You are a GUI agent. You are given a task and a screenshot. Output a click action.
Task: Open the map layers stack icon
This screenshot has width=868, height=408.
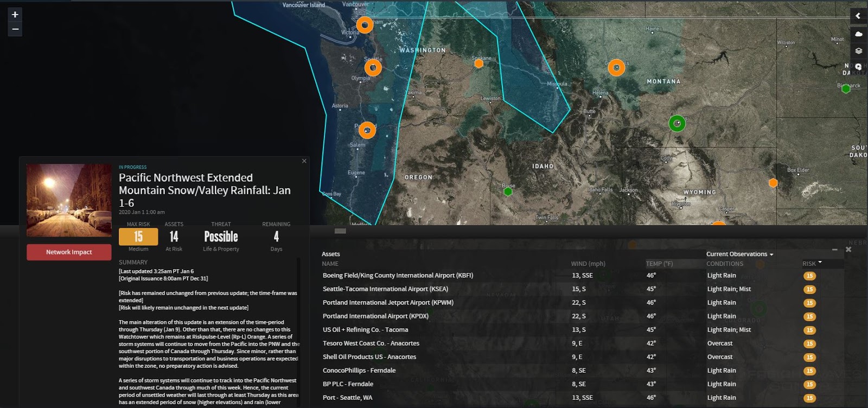click(858, 50)
